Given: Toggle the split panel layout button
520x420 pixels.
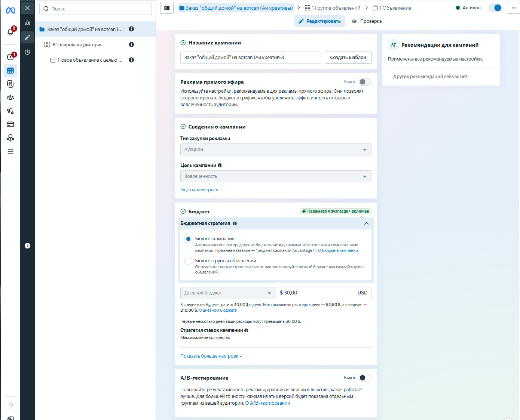Looking at the screenshot, I should point(167,8).
